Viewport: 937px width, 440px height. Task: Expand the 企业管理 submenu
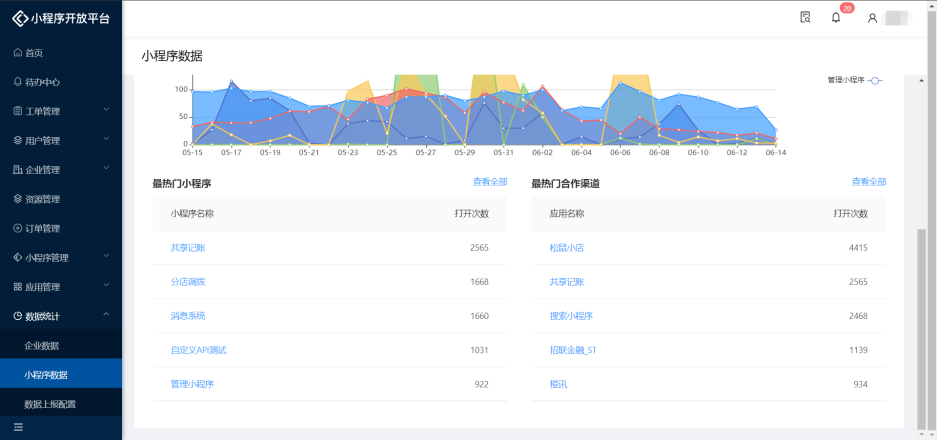60,170
